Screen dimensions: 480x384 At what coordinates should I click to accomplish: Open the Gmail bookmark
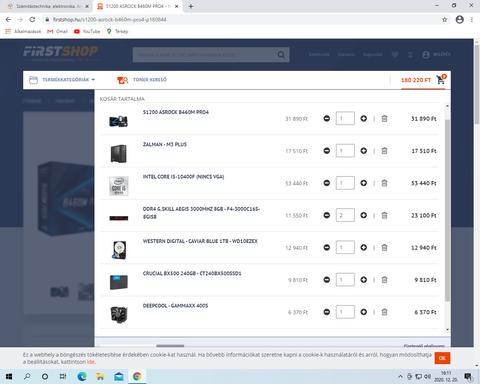[x=57, y=31]
